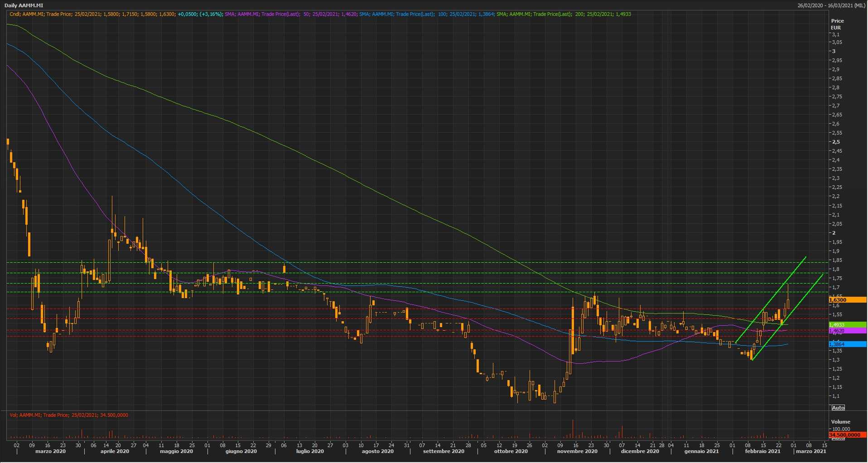Select the Vol AAMM.MI volume legend text
The height and width of the screenshot is (463, 868).
click(69, 415)
